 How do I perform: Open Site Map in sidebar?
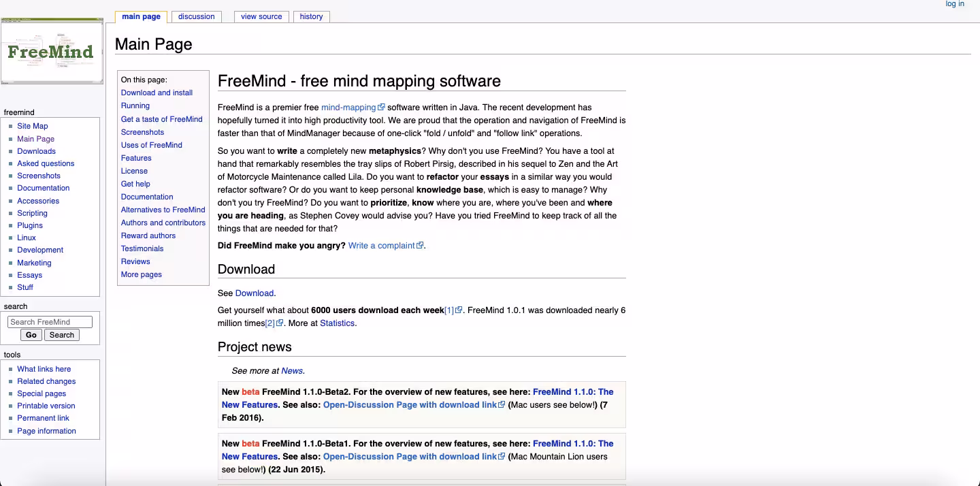coord(33,126)
